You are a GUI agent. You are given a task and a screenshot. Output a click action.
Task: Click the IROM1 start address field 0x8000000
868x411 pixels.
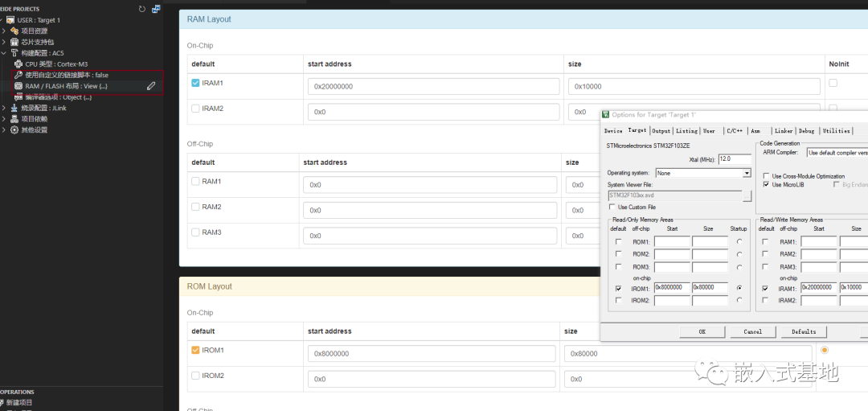coord(672,287)
